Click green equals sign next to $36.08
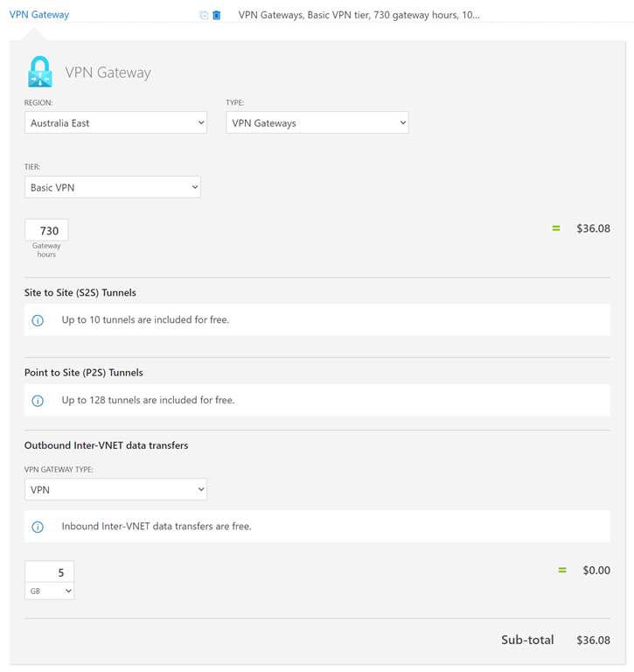Screen dimensions: 634x672 tap(555, 229)
